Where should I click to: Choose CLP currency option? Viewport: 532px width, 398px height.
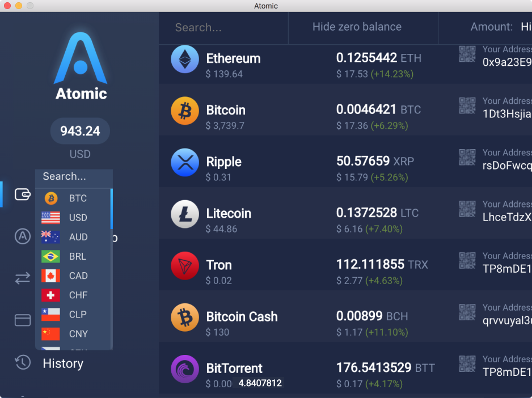point(73,314)
